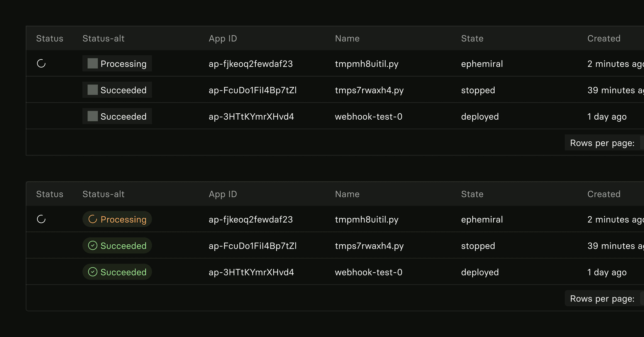Click the green checkmark icon for tmps7rwaxh4.py in the bottom table
The image size is (644, 337).
pos(92,246)
